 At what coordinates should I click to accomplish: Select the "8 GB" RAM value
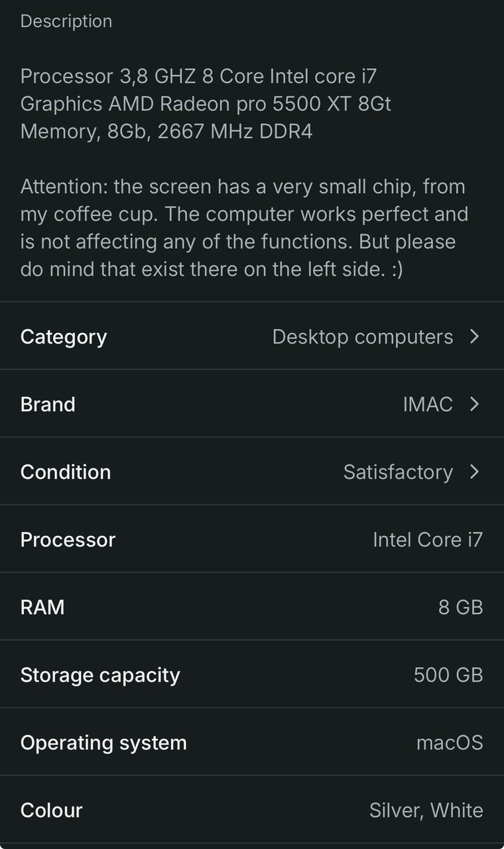460,607
